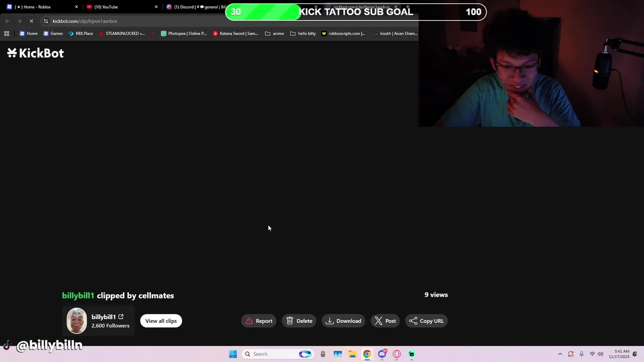Click the sync refresh tray icon

pos(571,354)
